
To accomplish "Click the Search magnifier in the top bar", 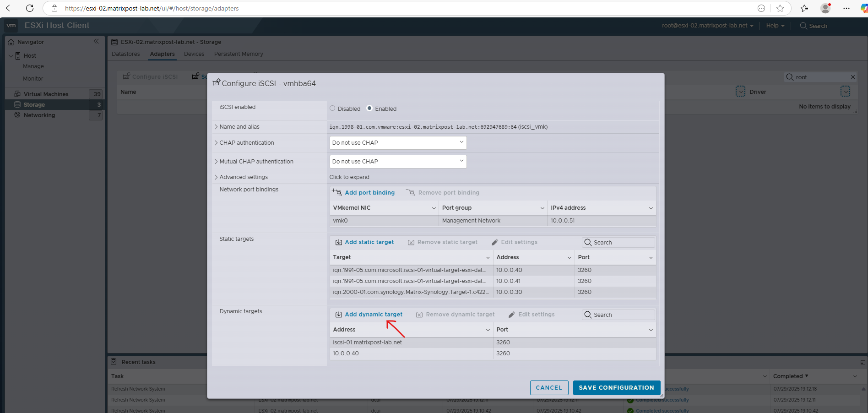I will pyautogui.click(x=803, y=26).
